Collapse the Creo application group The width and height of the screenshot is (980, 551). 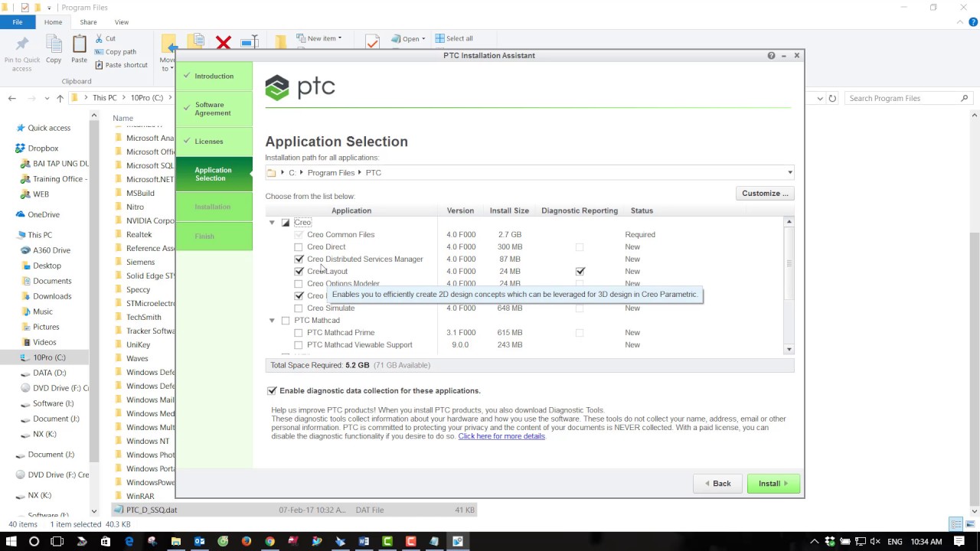(x=272, y=223)
